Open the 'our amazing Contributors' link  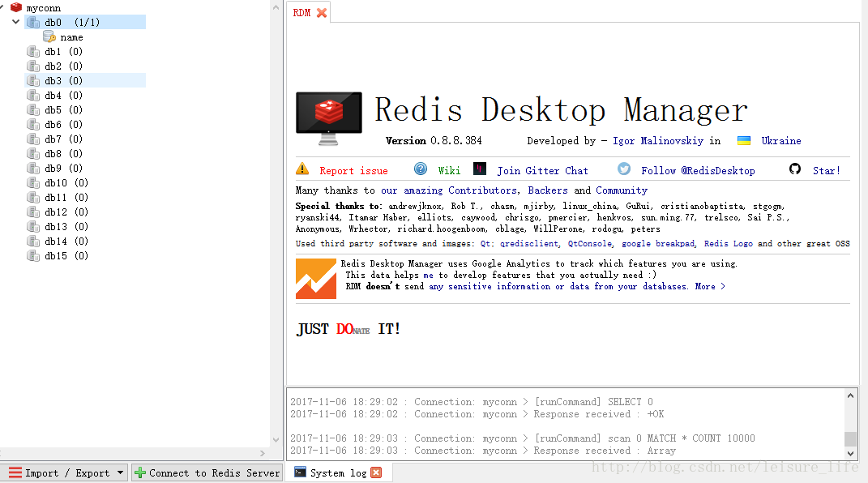pos(449,190)
